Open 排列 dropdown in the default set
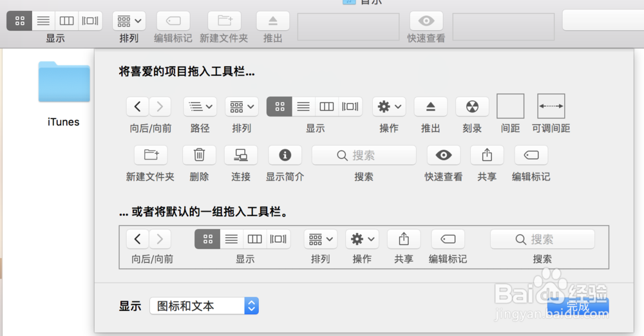Image resolution: width=644 pixels, height=336 pixels. tap(321, 239)
